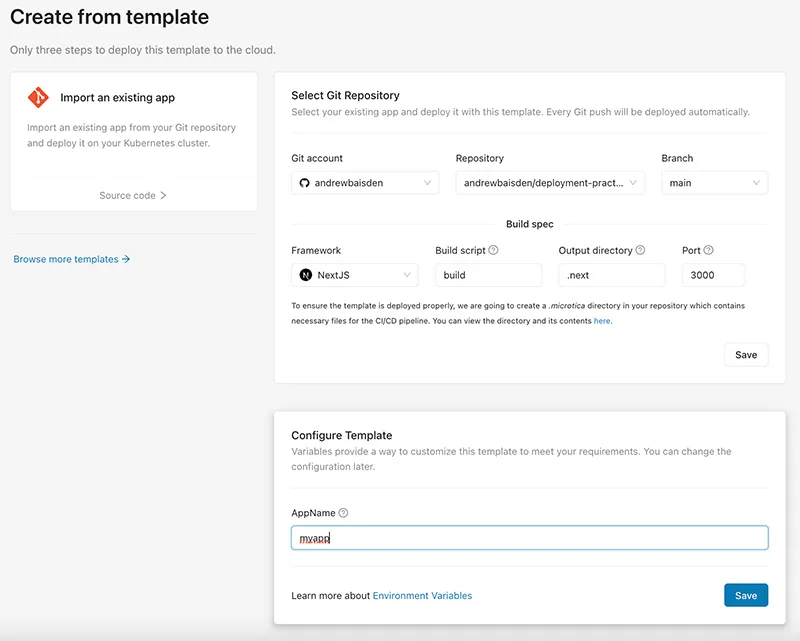Open the Environment Variables link
The image size is (800, 641).
point(422,596)
